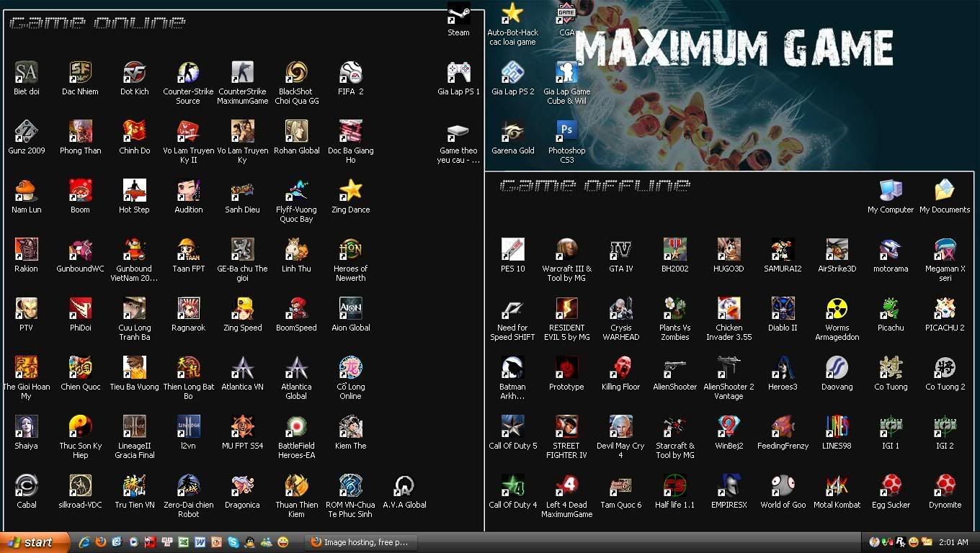Launch the Chicken Invader 3.55 icon
Viewport: 980px width, 553px height.
point(729,309)
